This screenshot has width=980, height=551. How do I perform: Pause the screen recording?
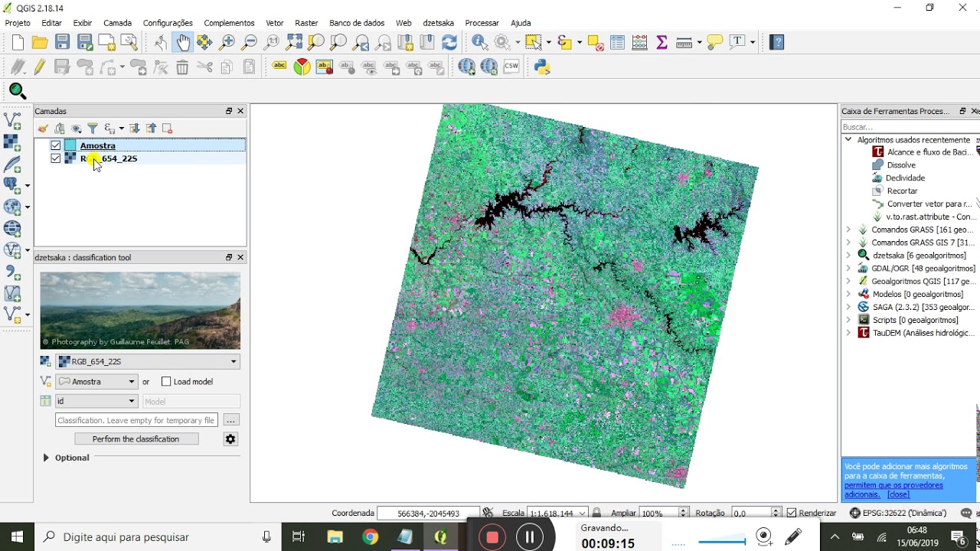pyautogui.click(x=530, y=537)
